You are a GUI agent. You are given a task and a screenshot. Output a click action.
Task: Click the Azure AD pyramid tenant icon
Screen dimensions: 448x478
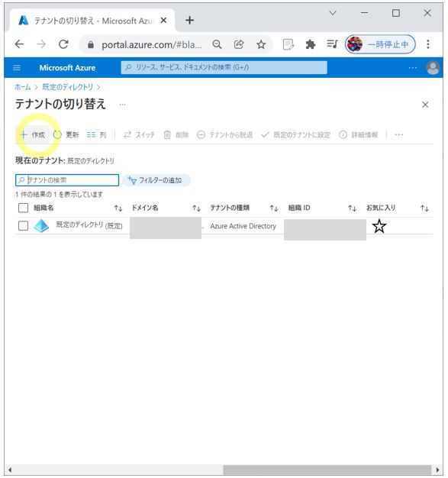pyautogui.click(x=41, y=226)
